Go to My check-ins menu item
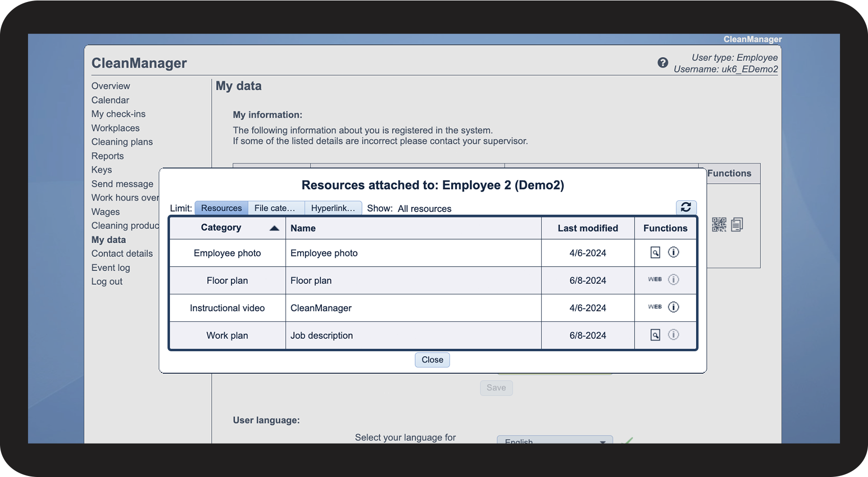The width and height of the screenshot is (868, 477). click(x=118, y=114)
